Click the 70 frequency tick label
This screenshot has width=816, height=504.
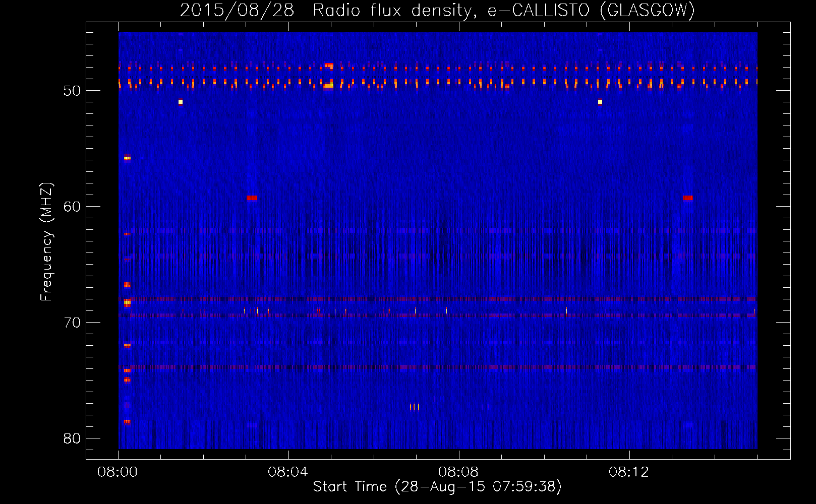pos(72,323)
